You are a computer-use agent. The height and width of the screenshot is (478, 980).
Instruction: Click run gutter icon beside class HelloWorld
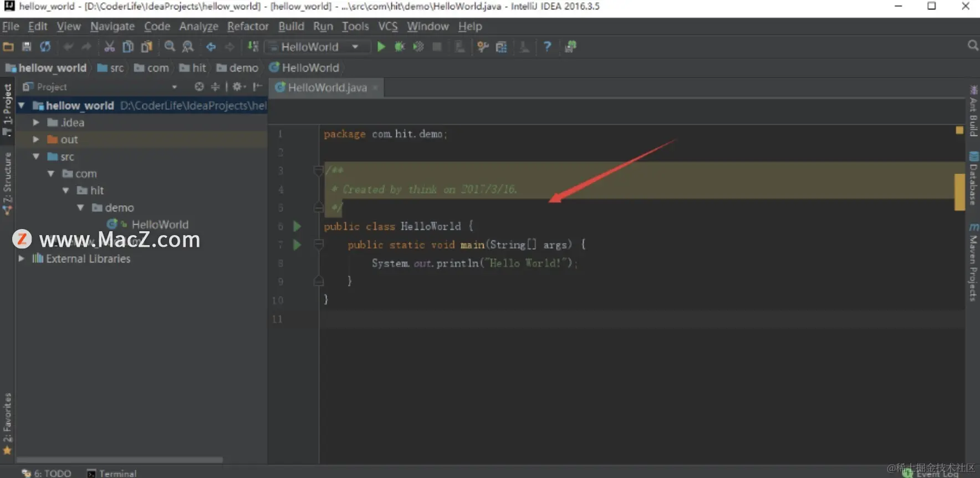pyautogui.click(x=297, y=226)
